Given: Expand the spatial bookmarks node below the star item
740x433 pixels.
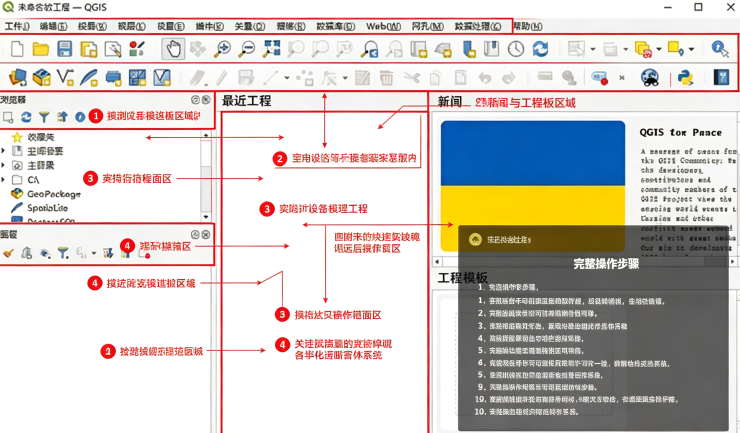Looking at the screenshot, I should (4, 151).
